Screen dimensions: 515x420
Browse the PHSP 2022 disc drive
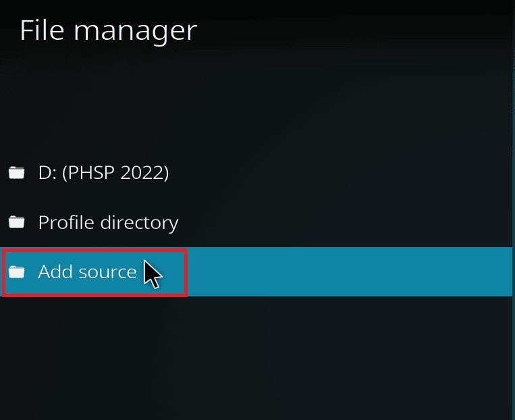click(x=103, y=173)
